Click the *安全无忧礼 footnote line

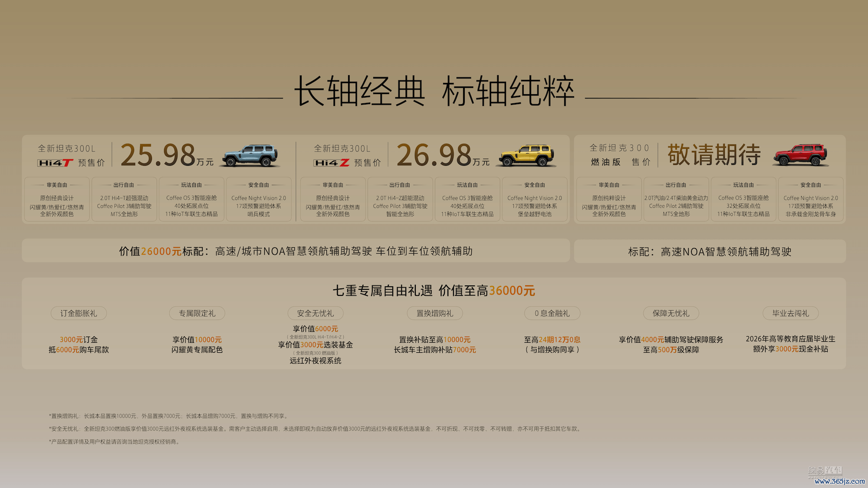coord(315,429)
